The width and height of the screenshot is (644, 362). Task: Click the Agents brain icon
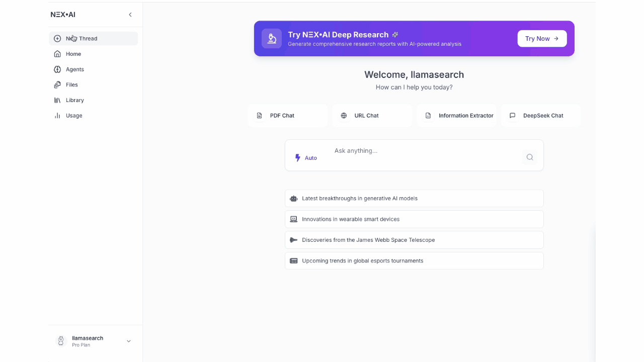pos(57,69)
